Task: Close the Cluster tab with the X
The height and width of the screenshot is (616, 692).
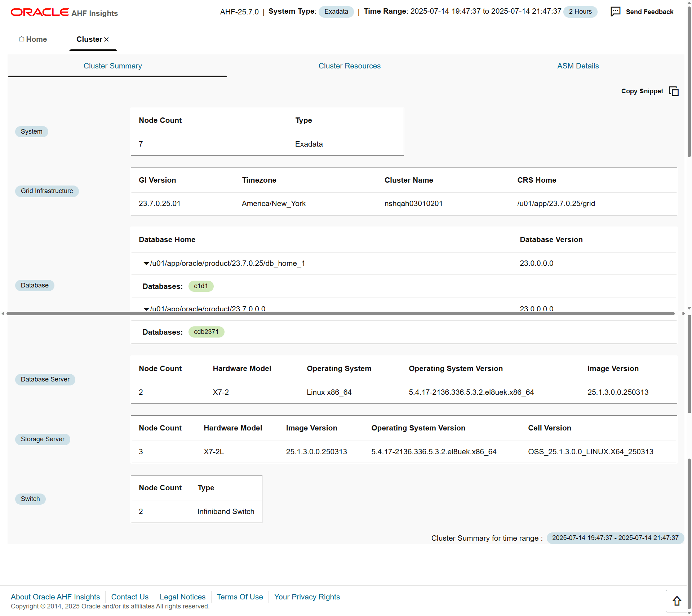Action: coord(106,39)
